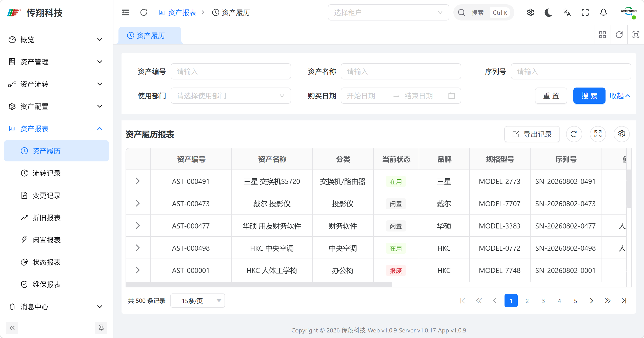The image size is (644, 338).
Task: Go to the next page
Action: pos(592,301)
